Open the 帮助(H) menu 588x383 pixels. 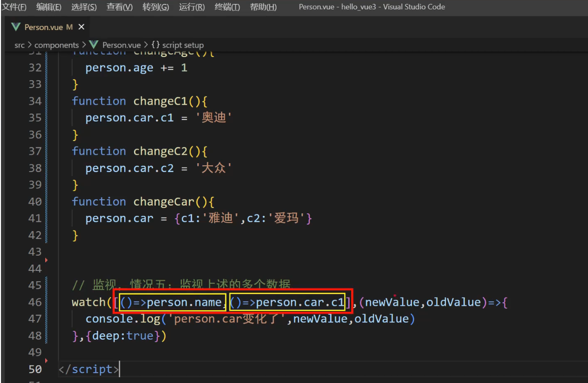[x=263, y=7]
